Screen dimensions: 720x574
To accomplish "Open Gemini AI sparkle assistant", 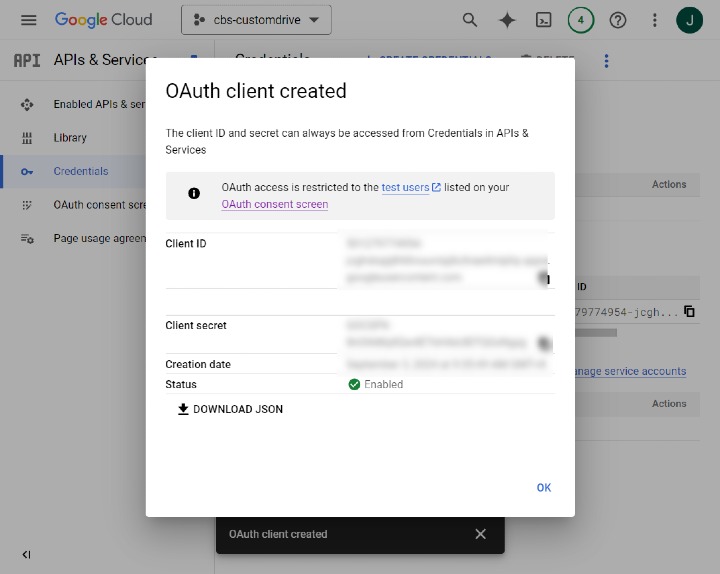I will 507,20.
